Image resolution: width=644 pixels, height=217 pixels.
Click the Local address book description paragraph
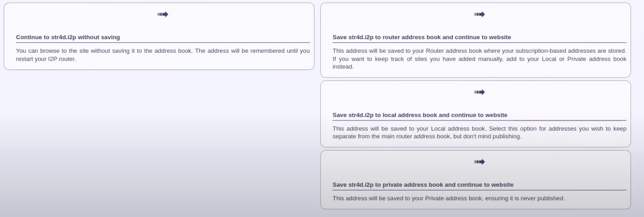coord(479,133)
